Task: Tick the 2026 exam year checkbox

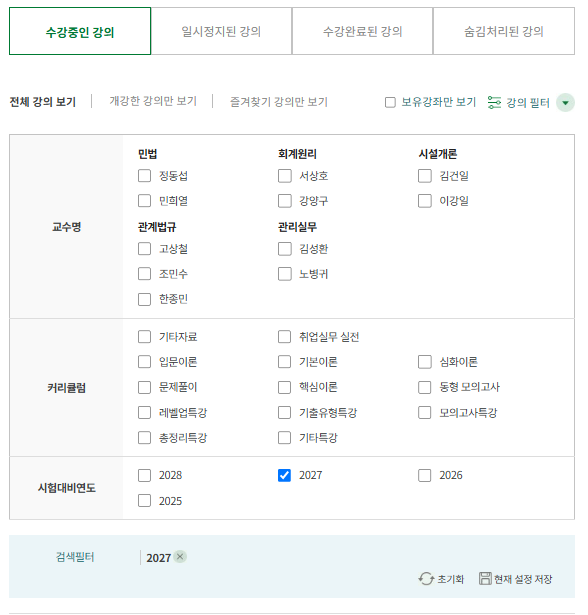Action: 424,475
